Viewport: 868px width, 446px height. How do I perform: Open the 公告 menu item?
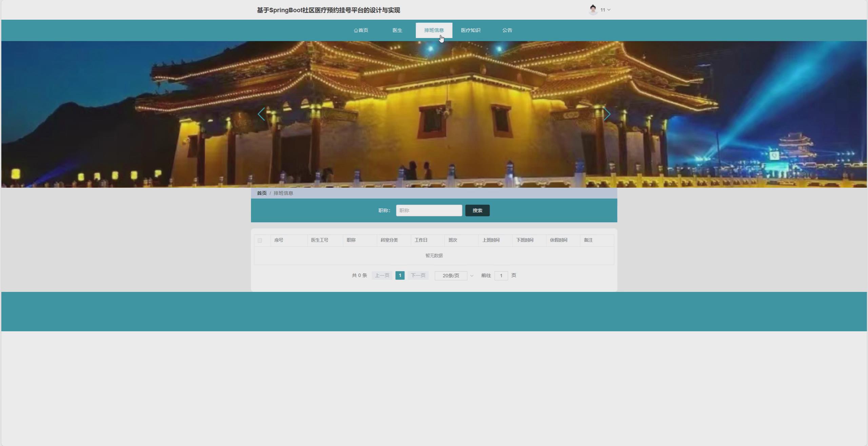507,30
